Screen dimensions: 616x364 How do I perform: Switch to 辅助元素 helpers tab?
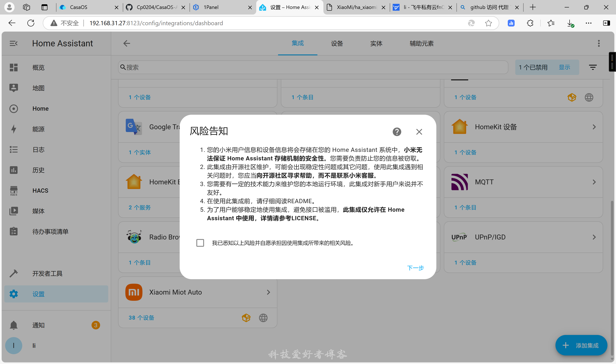pos(422,43)
